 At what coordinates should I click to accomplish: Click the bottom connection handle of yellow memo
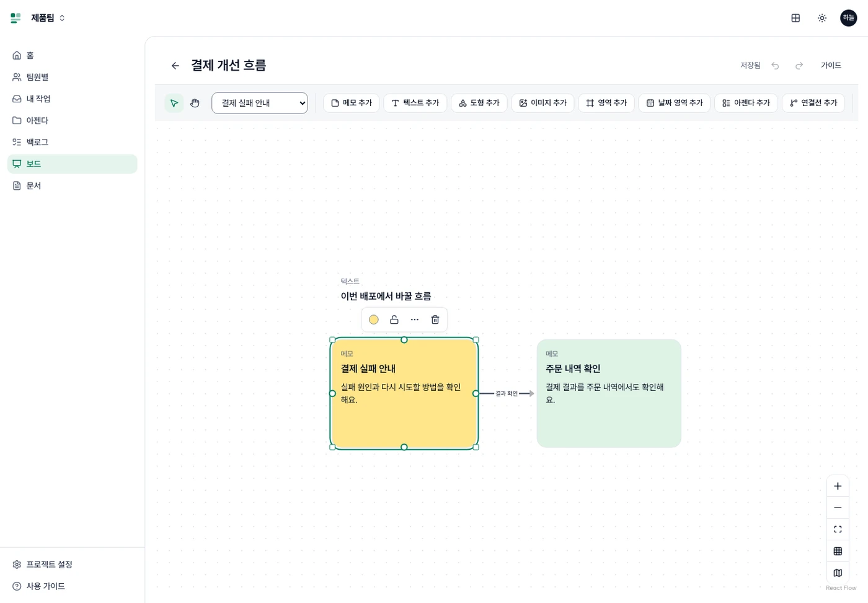point(404,447)
